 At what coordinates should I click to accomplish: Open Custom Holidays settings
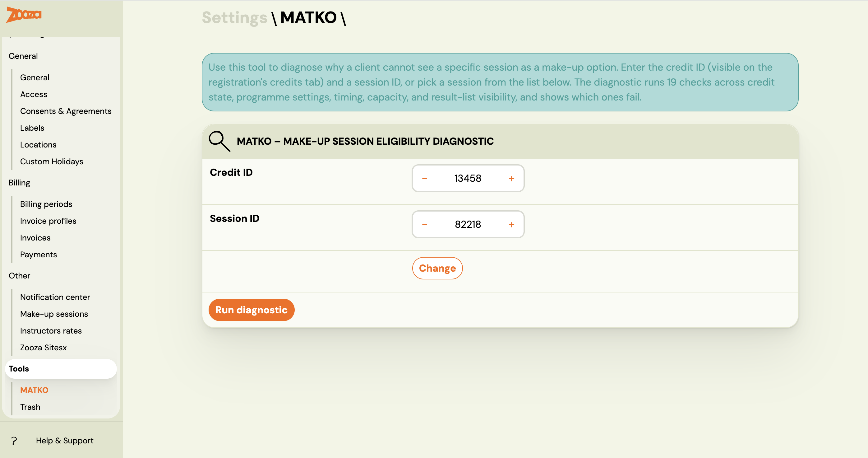coord(52,161)
